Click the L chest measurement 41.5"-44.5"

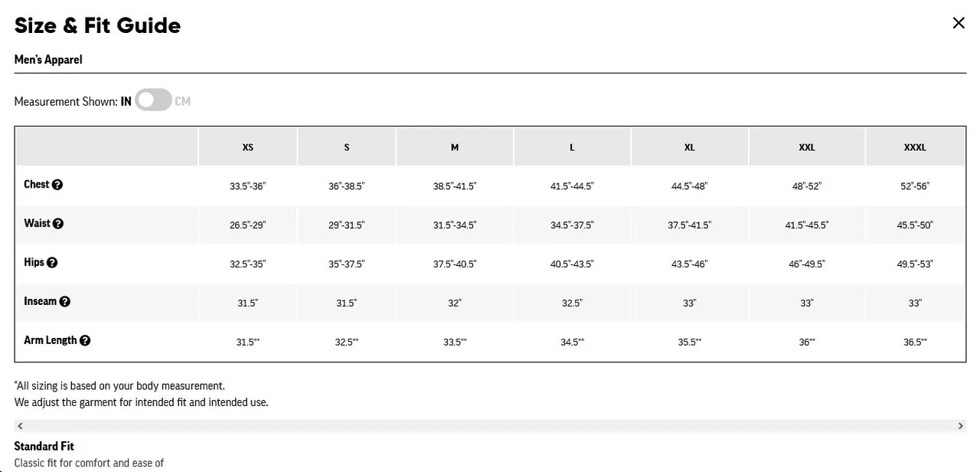[572, 186]
